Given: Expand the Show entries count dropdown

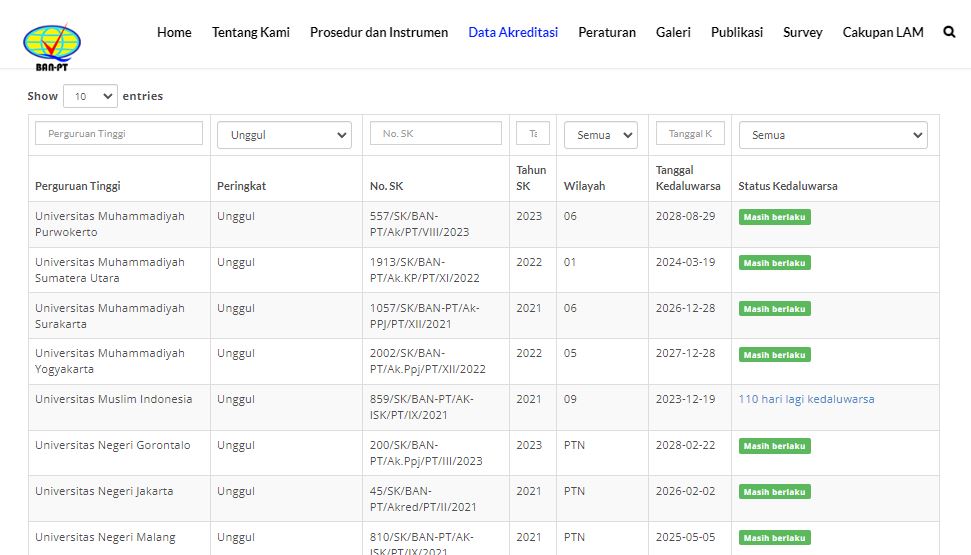Looking at the screenshot, I should pyautogui.click(x=90, y=96).
